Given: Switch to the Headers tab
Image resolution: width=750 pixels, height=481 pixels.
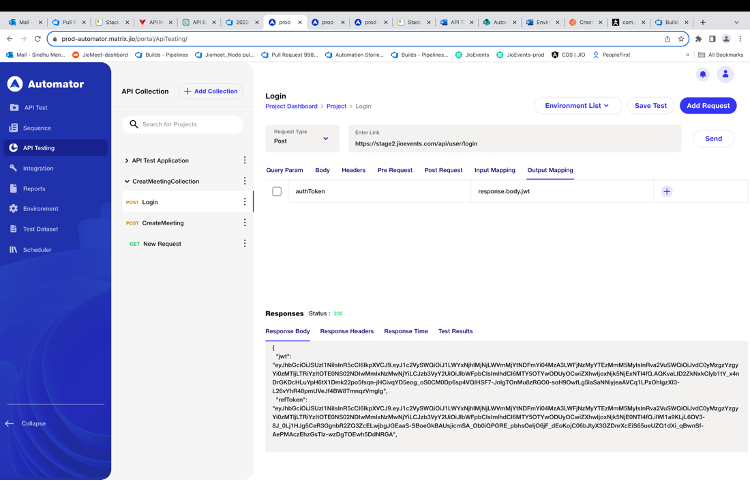Looking at the screenshot, I should pos(353,170).
